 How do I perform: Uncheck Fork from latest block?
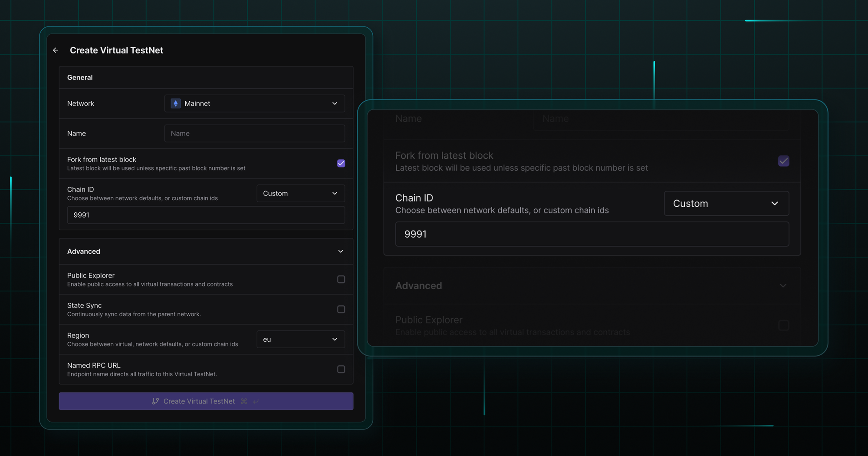pyautogui.click(x=341, y=163)
